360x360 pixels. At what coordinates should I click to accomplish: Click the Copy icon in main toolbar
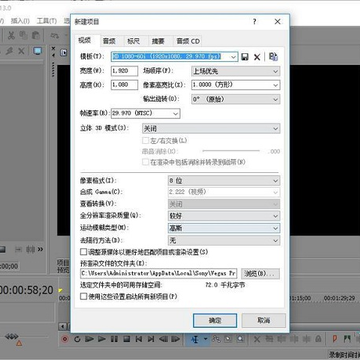tap(23, 35)
